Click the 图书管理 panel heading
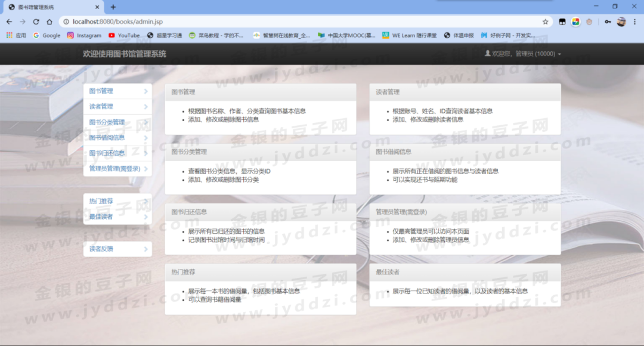Screen dimensions: 644x346 [x=261, y=92]
